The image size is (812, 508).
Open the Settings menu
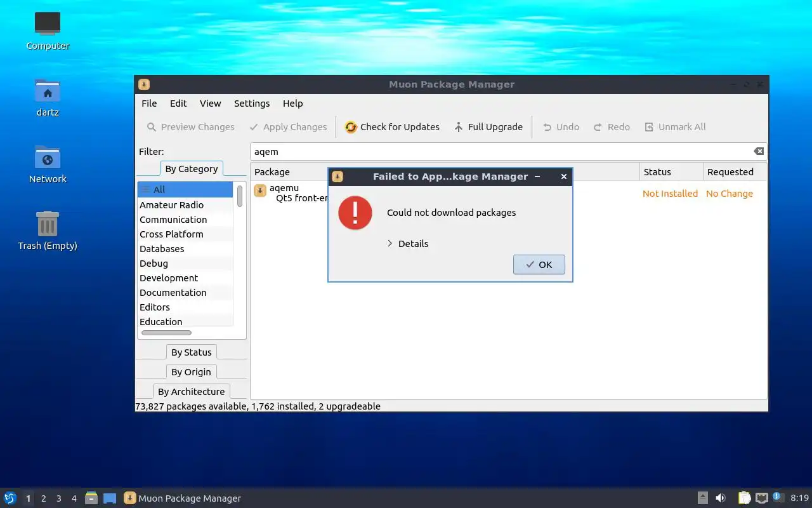252,104
